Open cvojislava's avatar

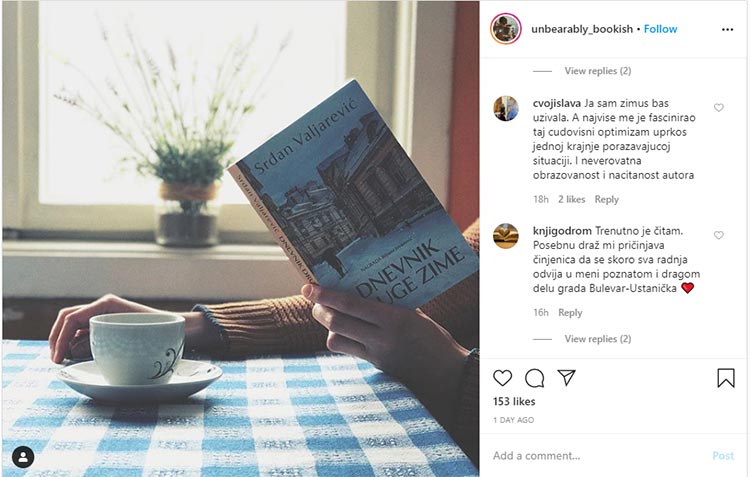(506, 108)
